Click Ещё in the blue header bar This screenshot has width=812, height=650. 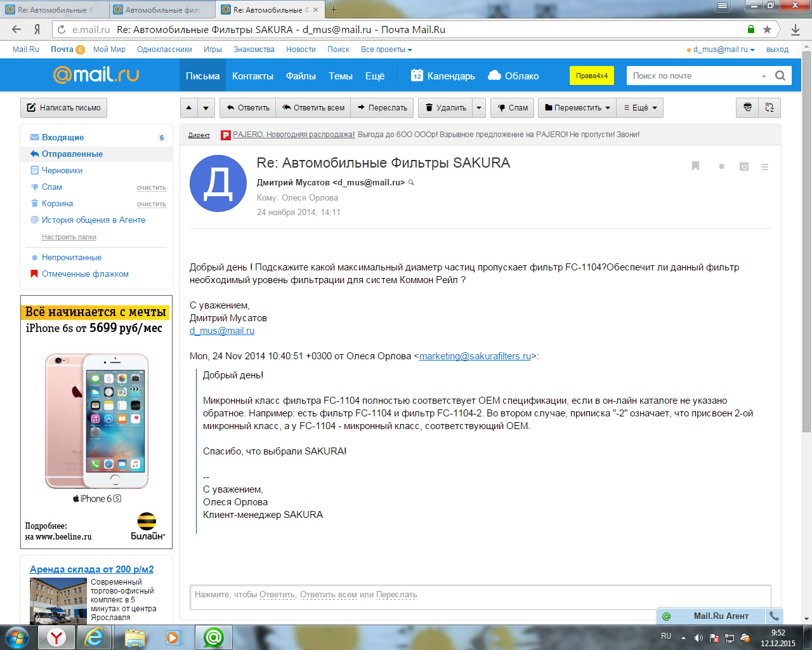pos(375,76)
